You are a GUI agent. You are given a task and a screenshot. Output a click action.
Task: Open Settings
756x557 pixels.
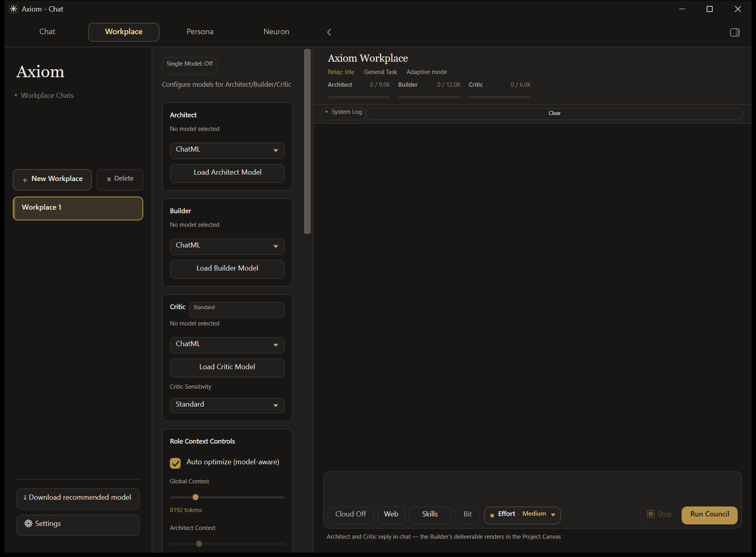pos(78,524)
